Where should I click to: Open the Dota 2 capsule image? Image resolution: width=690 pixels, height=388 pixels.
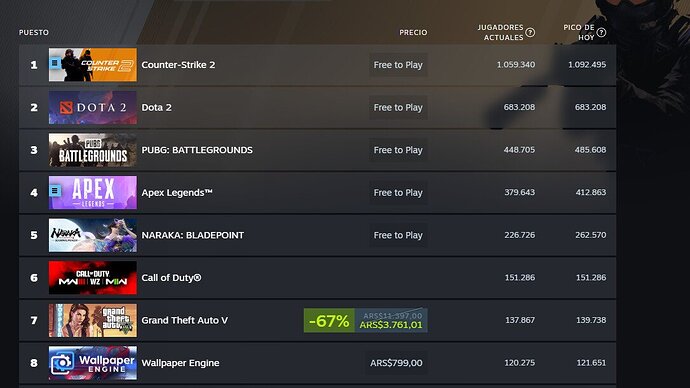click(93, 107)
